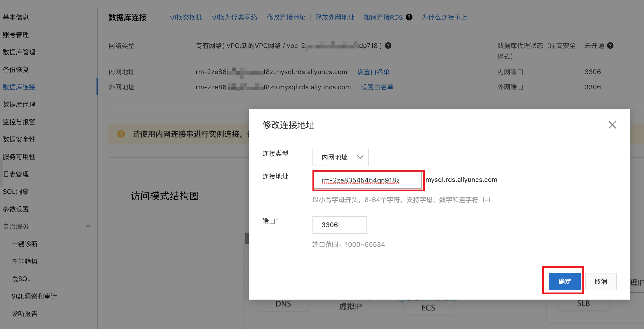Open 一键诊断 under 自治服务
The image size is (644, 329).
(x=25, y=244)
